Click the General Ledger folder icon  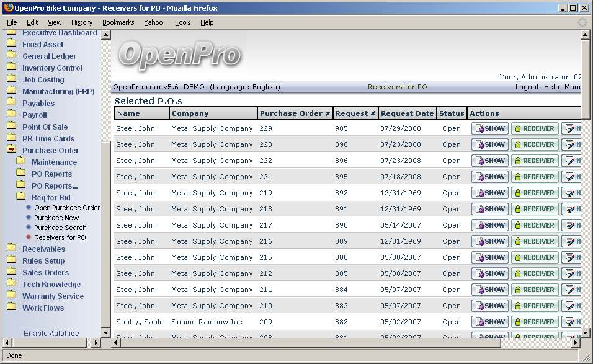click(11, 56)
